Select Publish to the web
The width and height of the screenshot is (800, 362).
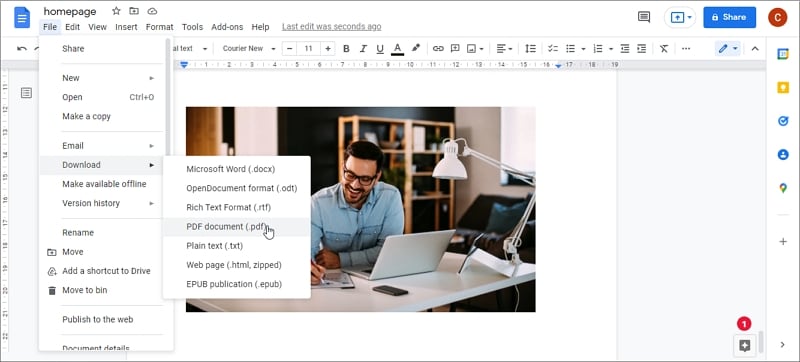[101, 320]
